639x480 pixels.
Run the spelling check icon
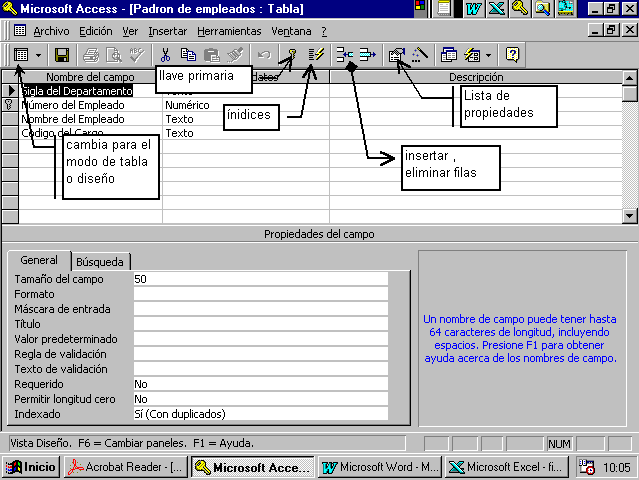click(137, 55)
